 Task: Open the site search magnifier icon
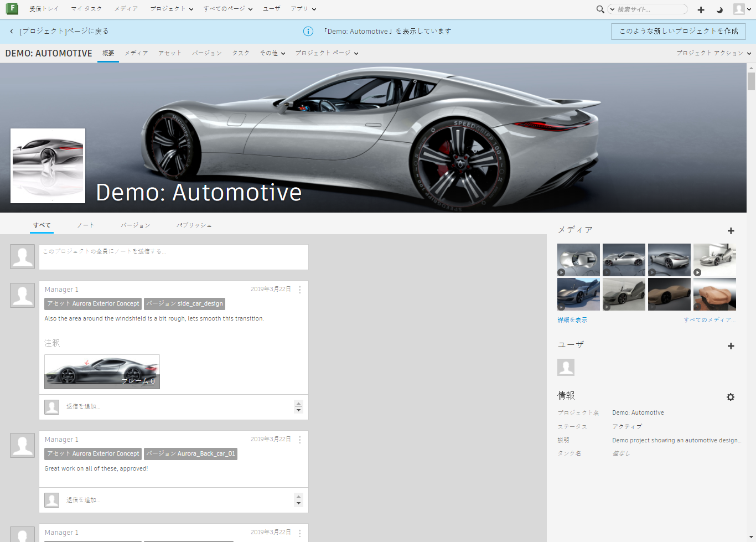click(600, 9)
